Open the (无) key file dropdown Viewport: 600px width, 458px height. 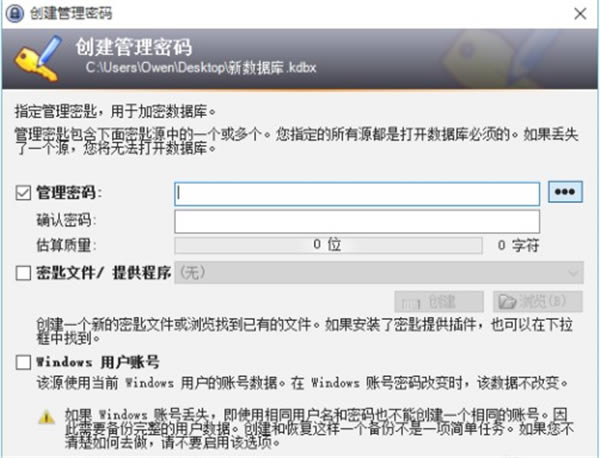pyautogui.click(x=379, y=273)
